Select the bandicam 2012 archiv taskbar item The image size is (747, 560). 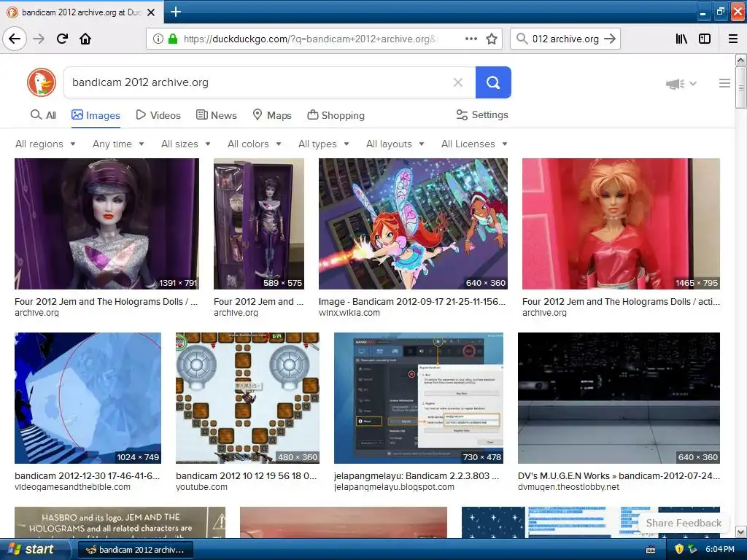135,550
